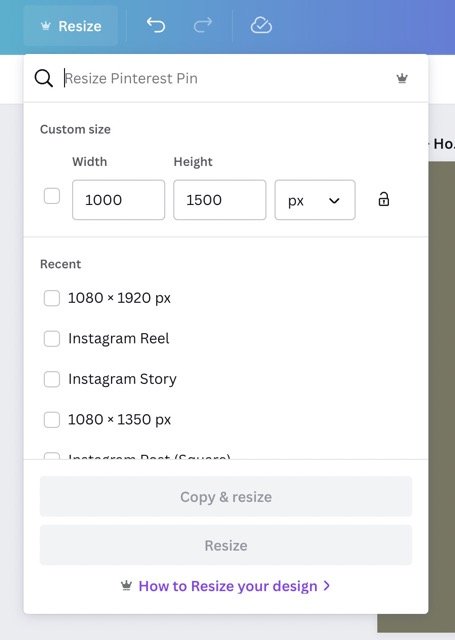Enable the Instagram Story checkbox
This screenshot has width=455, height=640.
[x=52, y=379]
